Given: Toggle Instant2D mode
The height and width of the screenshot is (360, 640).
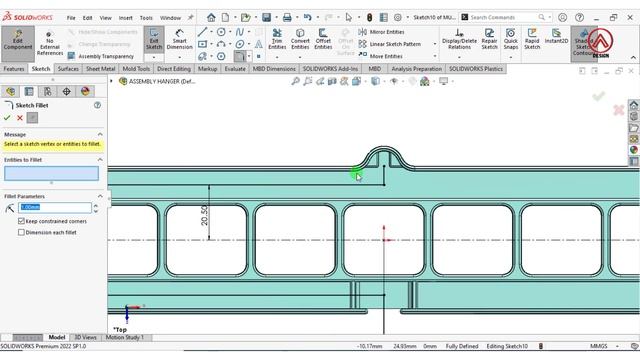Looking at the screenshot, I should [x=556, y=36].
